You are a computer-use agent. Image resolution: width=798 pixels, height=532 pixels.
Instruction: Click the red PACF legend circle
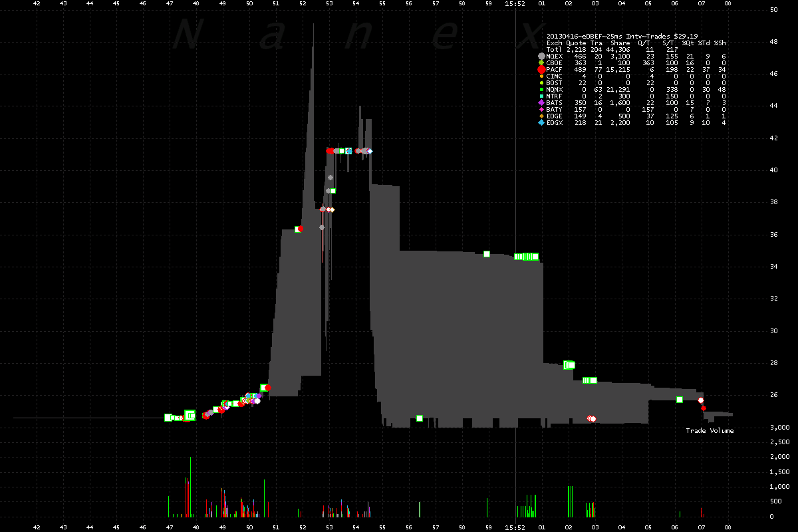coord(541,69)
